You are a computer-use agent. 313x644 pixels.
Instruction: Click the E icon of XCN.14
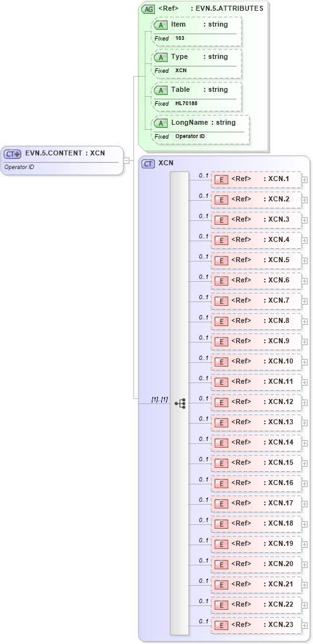point(221,443)
